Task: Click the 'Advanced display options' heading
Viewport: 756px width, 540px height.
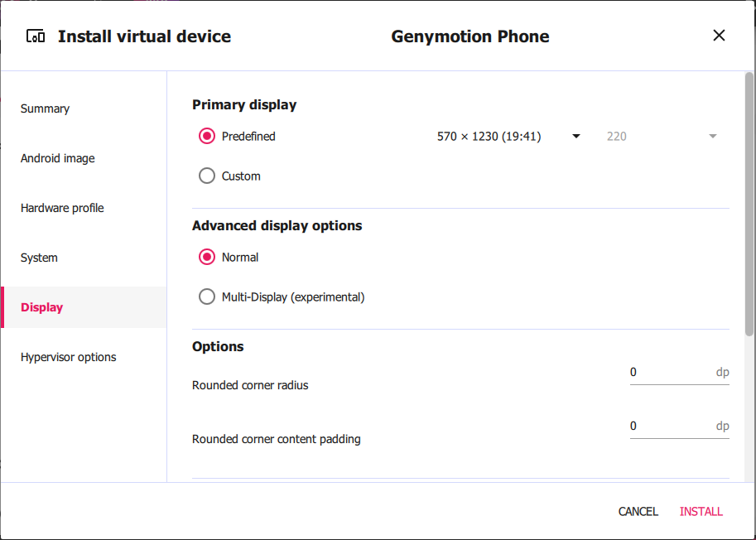Action: [x=277, y=225]
